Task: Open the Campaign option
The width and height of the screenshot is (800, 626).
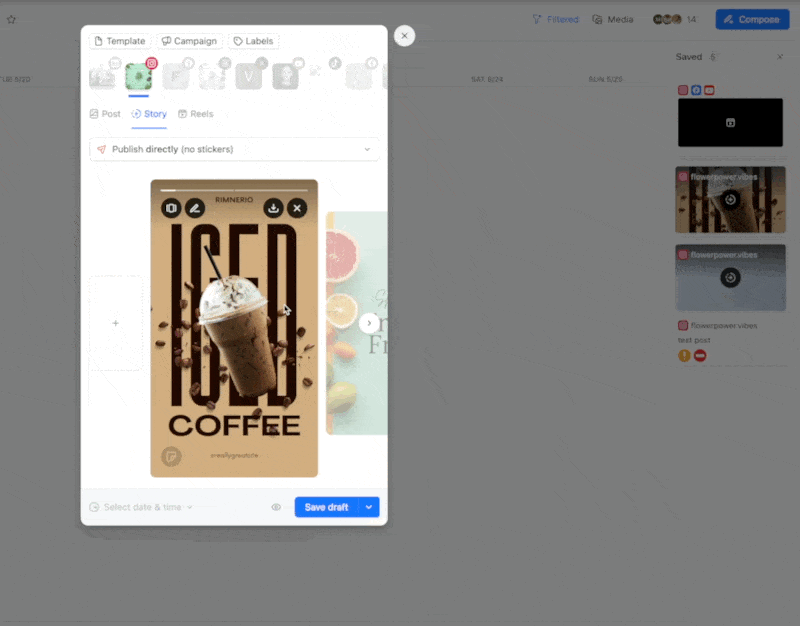Action: 189,41
